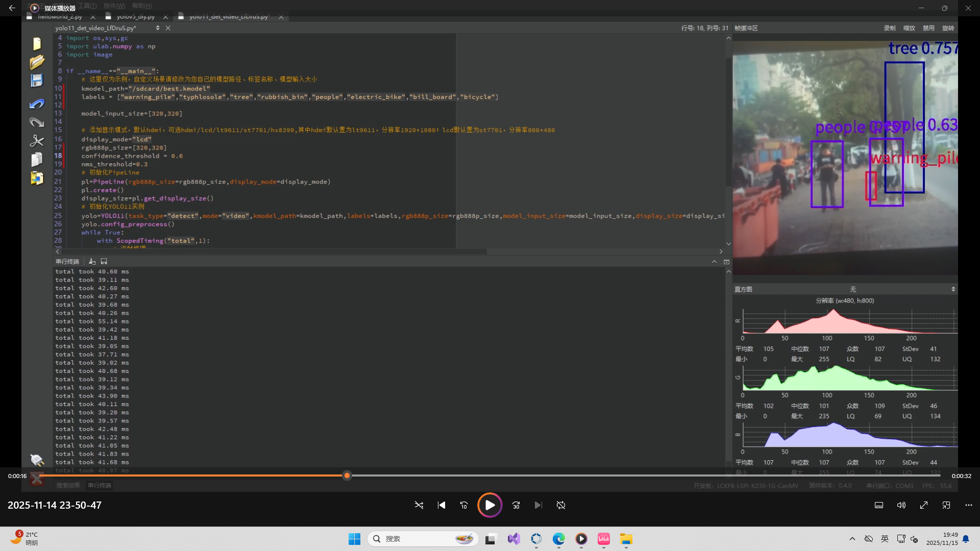The width and height of the screenshot is (980, 551).
Task: Open the volume control
Action: pyautogui.click(x=901, y=505)
